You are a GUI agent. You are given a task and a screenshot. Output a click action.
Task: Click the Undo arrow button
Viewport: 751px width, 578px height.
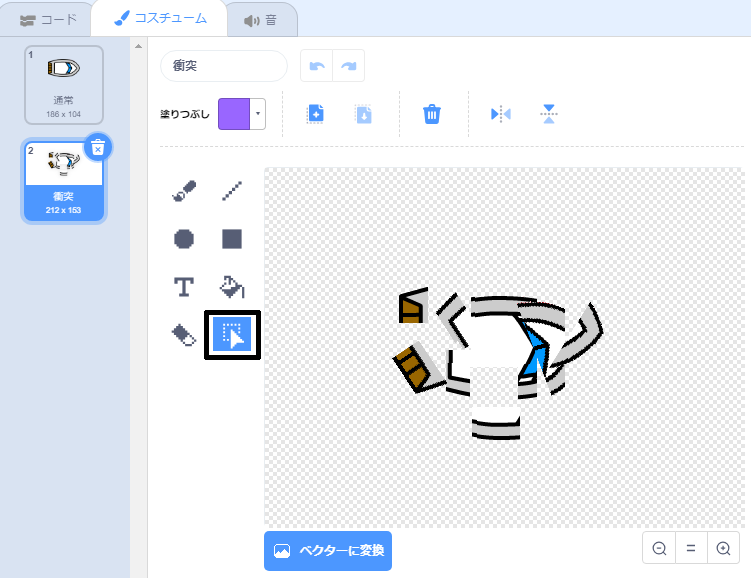pos(317,66)
